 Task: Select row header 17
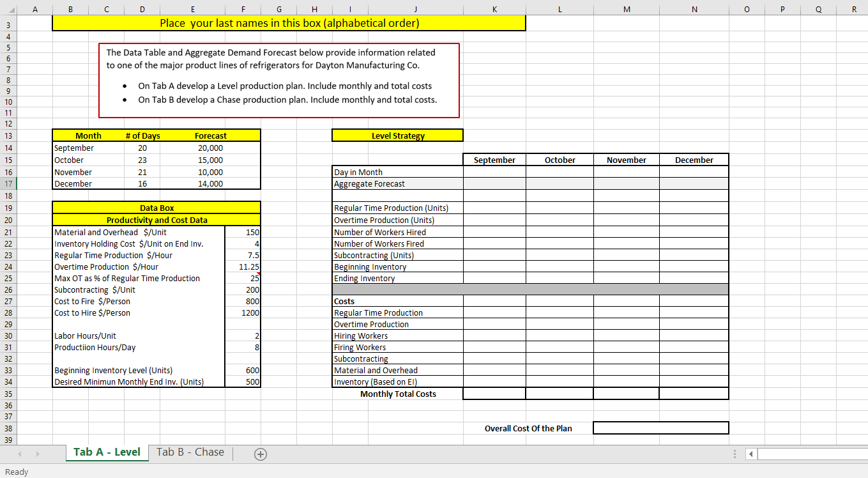[8, 183]
